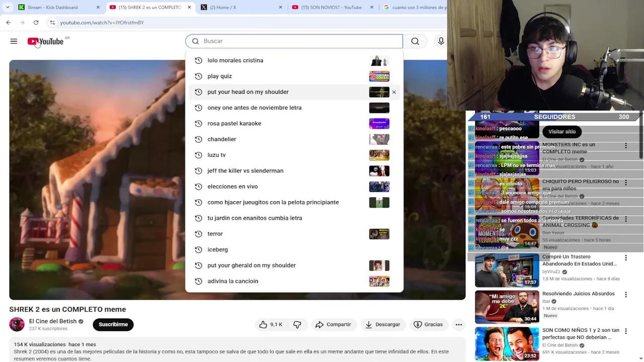This screenshot has height=362, width=644.
Task: Close the SON NOVIOS? YouTube tab
Action: click(371, 7)
